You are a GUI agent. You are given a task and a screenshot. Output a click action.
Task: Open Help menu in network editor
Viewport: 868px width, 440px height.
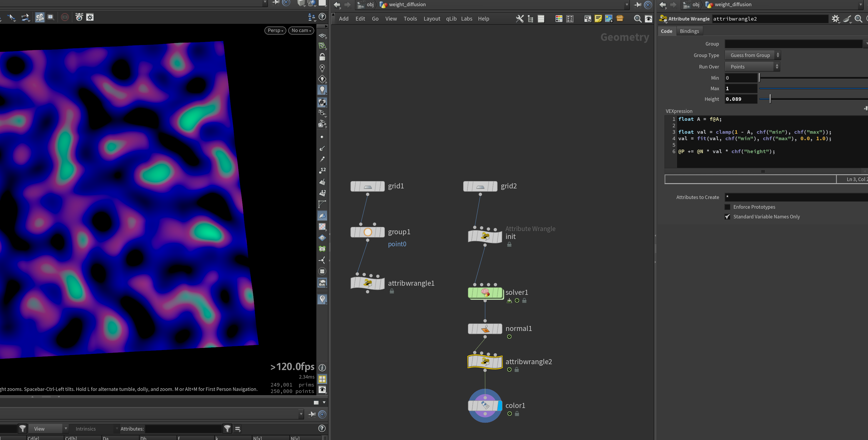483,19
